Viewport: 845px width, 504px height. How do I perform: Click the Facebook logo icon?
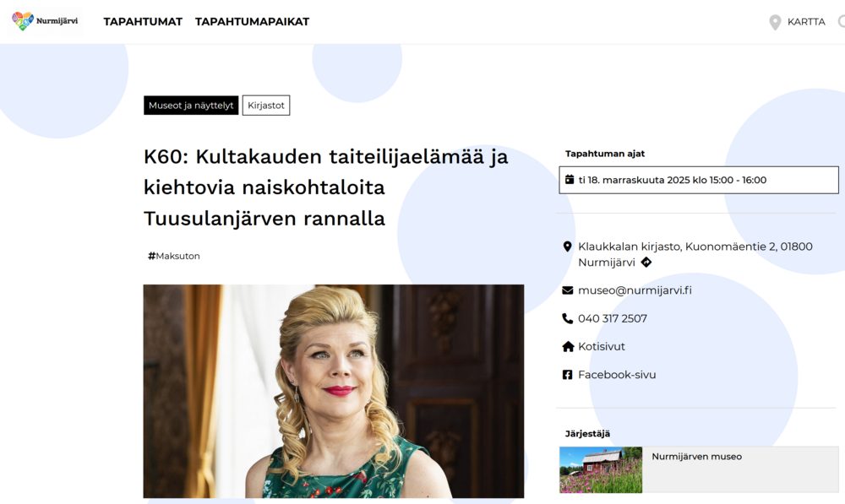(568, 375)
